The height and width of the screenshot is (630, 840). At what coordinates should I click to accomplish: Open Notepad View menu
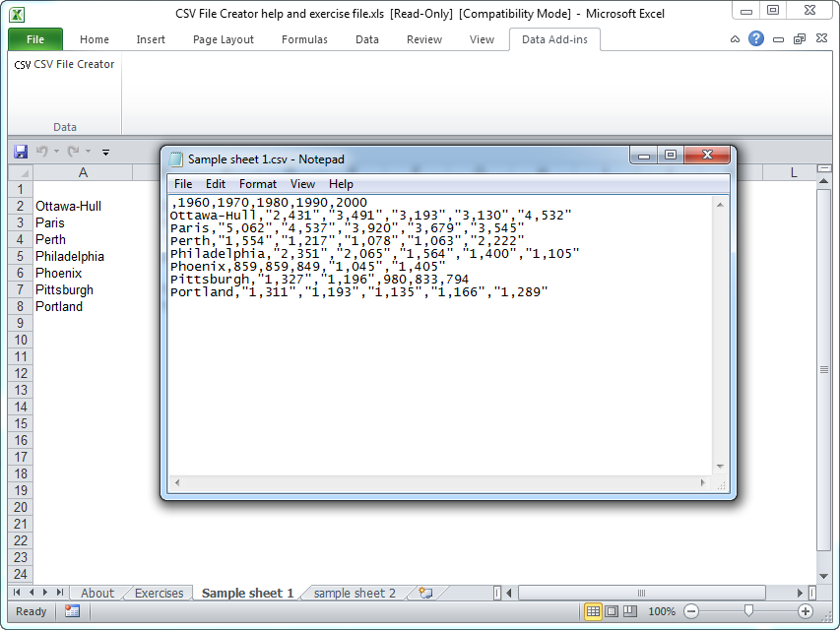[302, 184]
